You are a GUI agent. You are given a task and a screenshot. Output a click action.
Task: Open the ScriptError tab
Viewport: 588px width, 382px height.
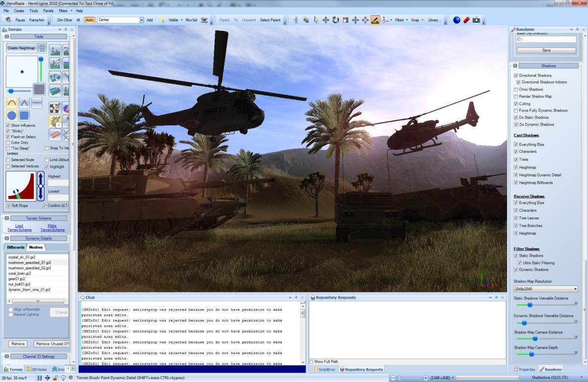pyautogui.click(x=324, y=369)
